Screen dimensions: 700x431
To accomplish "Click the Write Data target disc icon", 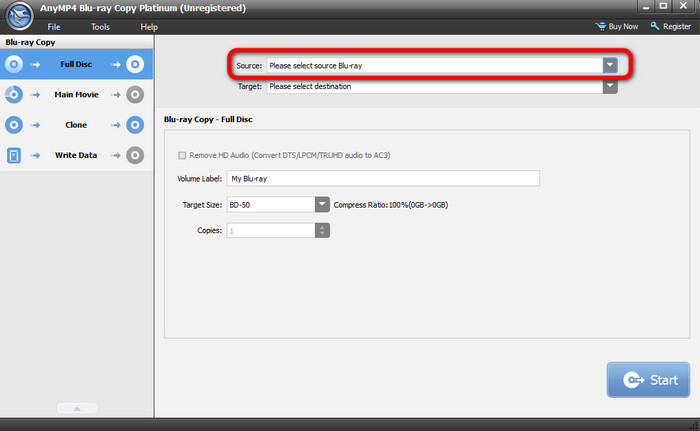I will click(135, 155).
